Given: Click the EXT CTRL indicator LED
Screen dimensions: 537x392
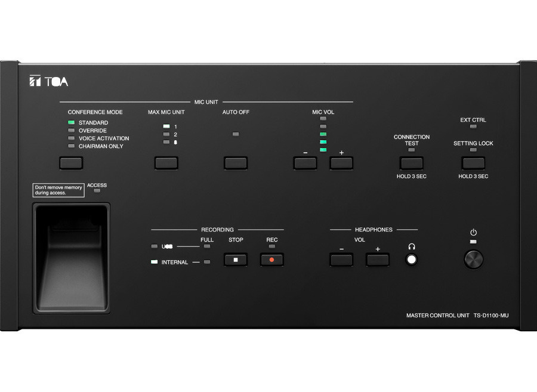Looking at the screenshot, I should point(473,126).
